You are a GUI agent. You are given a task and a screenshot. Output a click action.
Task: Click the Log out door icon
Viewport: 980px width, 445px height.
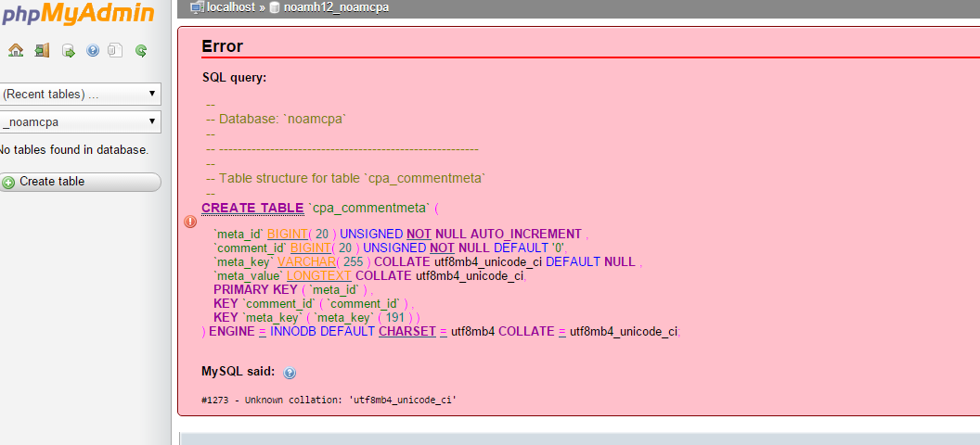click(42, 51)
